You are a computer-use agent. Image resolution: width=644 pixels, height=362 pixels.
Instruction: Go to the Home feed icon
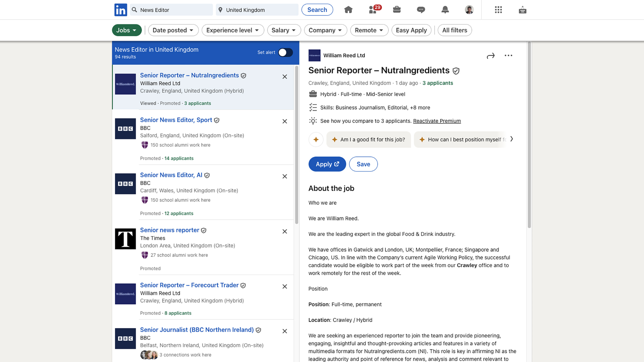(348, 10)
